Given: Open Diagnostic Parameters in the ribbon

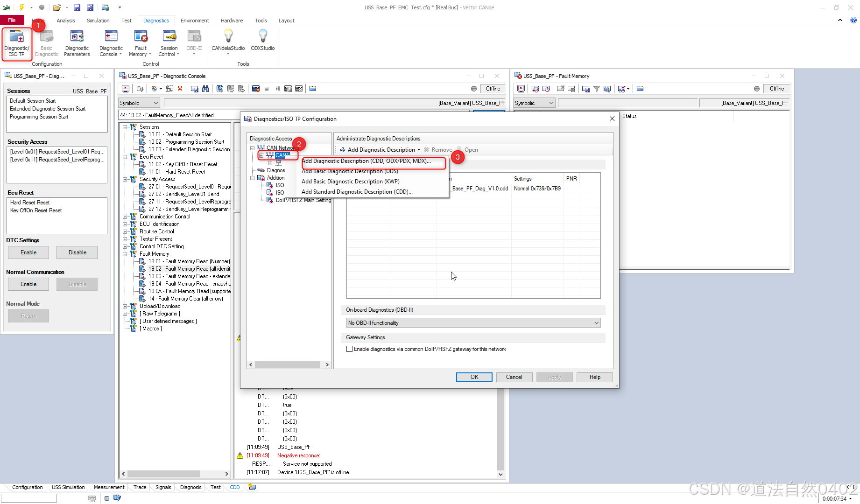Looking at the screenshot, I should pyautogui.click(x=77, y=44).
